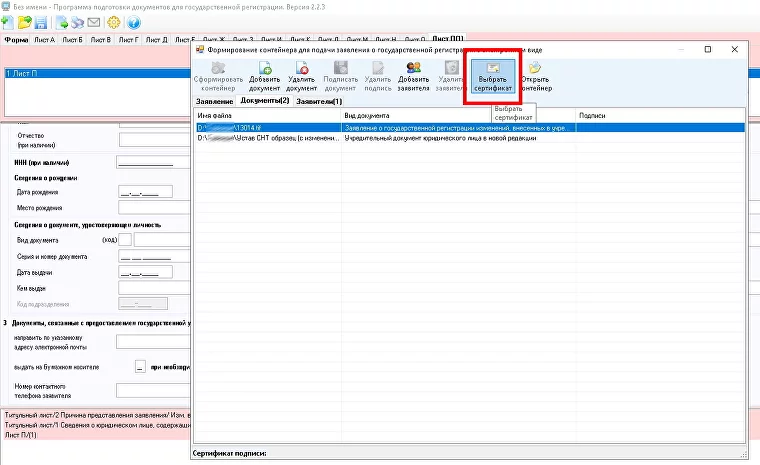Open settings via the gear icon
The image size is (760, 465).
(x=113, y=22)
